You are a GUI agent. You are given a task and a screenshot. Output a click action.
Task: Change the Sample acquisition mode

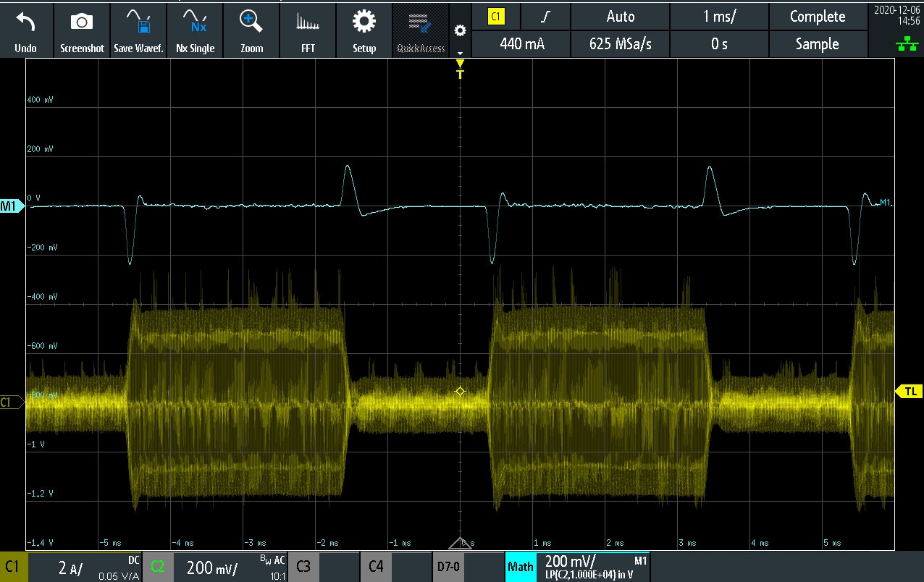coord(818,44)
